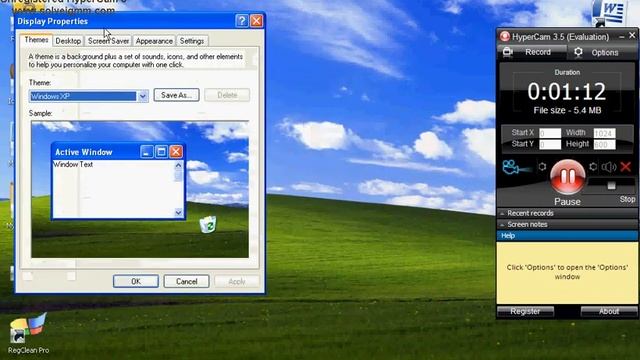Click the speaker sound icon in HyperCam
This screenshot has width=640, height=360.
coord(609,167)
